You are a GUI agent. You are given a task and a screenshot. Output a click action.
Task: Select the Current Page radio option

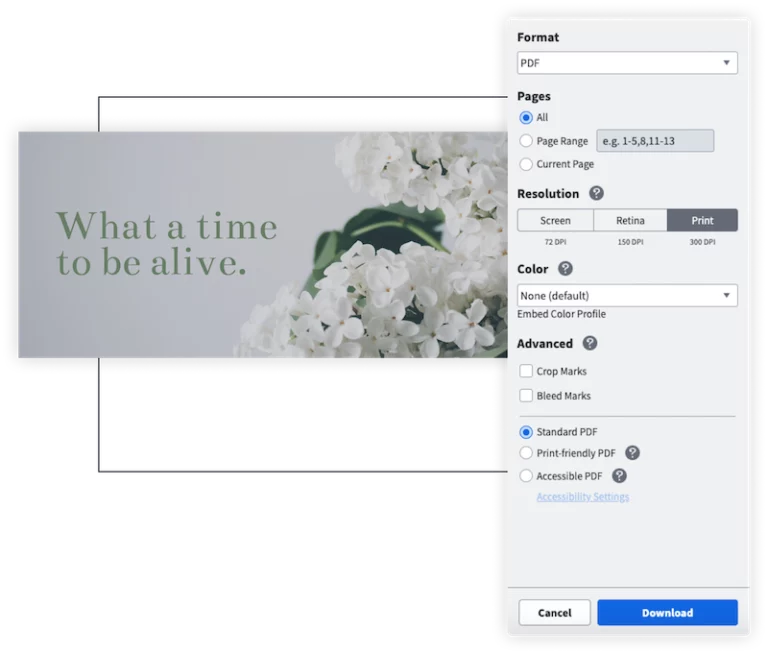[x=526, y=164]
